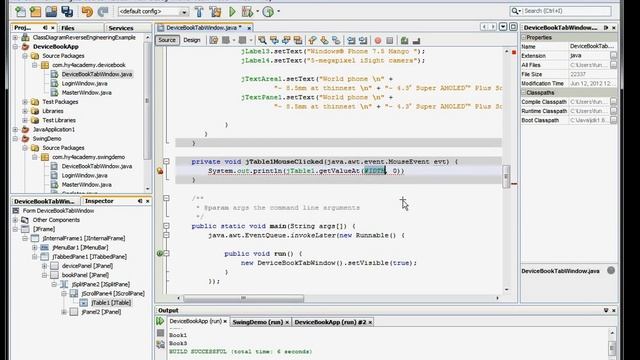The image size is (640, 360).
Task: Find previous occurrence icon in editor toolbar
Action: pyautogui.click(x=274, y=40)
